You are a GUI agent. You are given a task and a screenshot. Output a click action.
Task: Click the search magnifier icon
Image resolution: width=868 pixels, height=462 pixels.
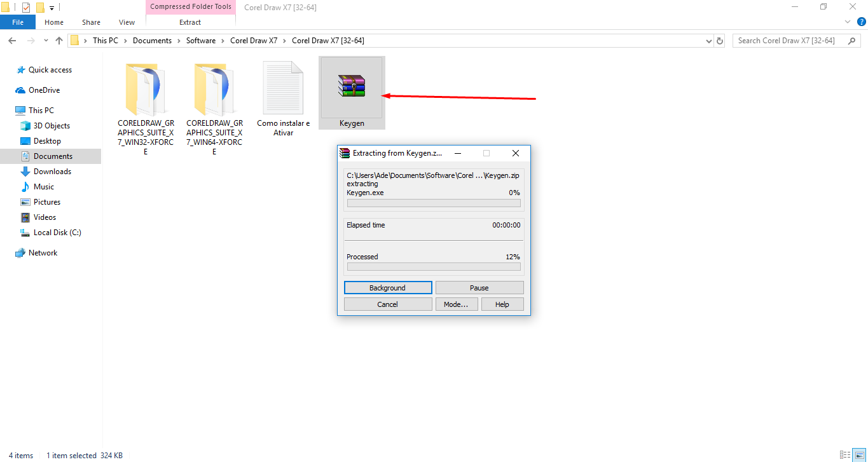tap(851, 41)
